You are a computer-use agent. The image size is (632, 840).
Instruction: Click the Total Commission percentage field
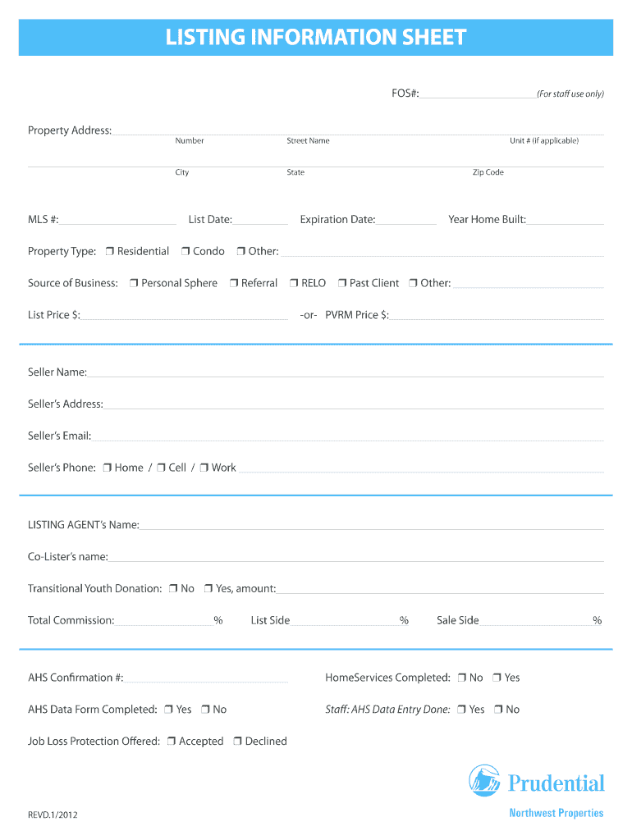(x=163, y=621)
